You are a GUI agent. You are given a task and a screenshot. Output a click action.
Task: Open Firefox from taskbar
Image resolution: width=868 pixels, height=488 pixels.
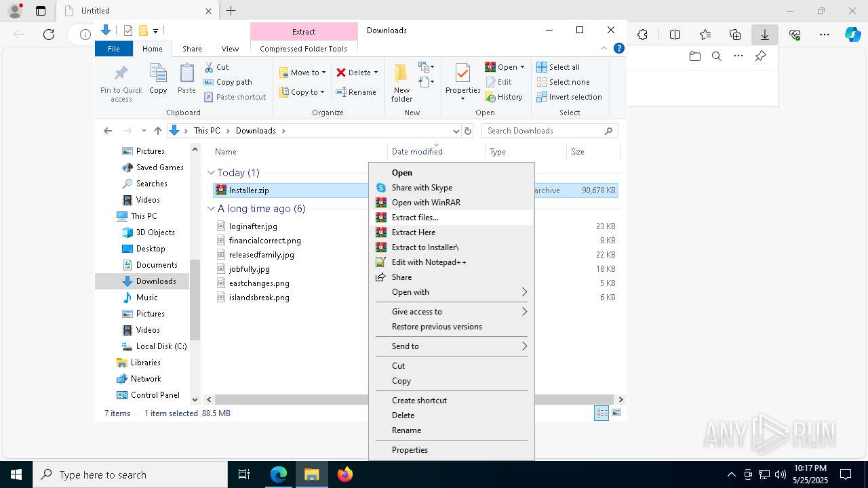coord(345,474)
